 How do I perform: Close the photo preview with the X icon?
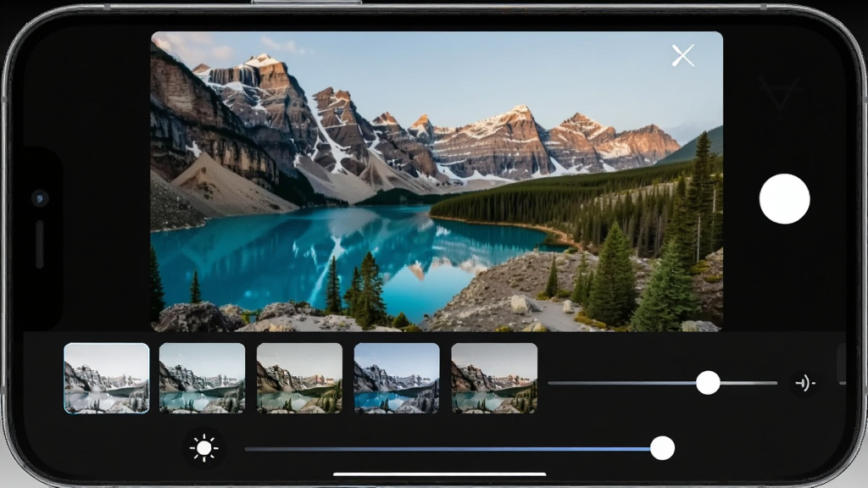coord(682,55)
